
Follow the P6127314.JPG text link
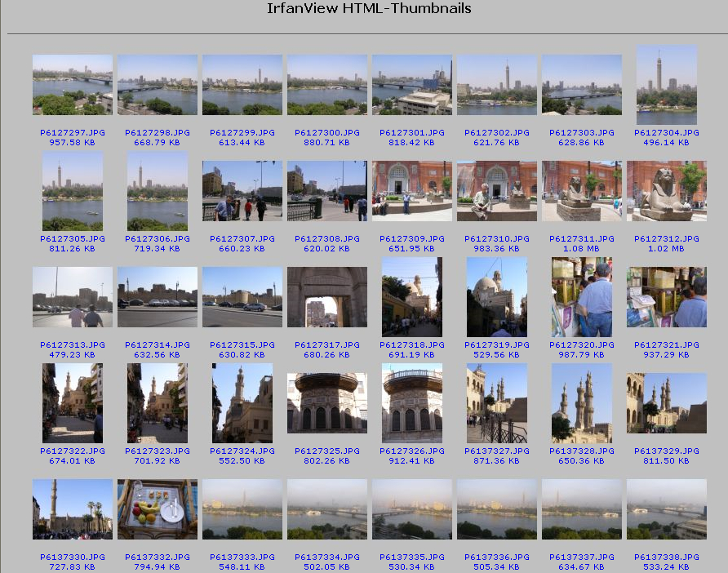coord(158,344)
